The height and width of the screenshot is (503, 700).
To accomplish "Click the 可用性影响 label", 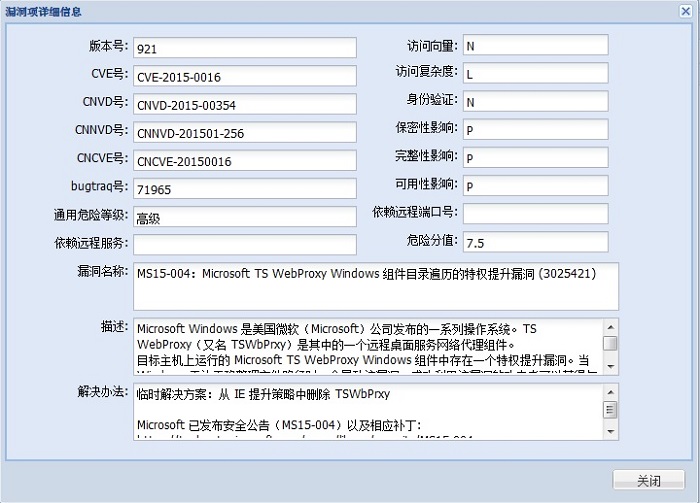I will 427,184.
